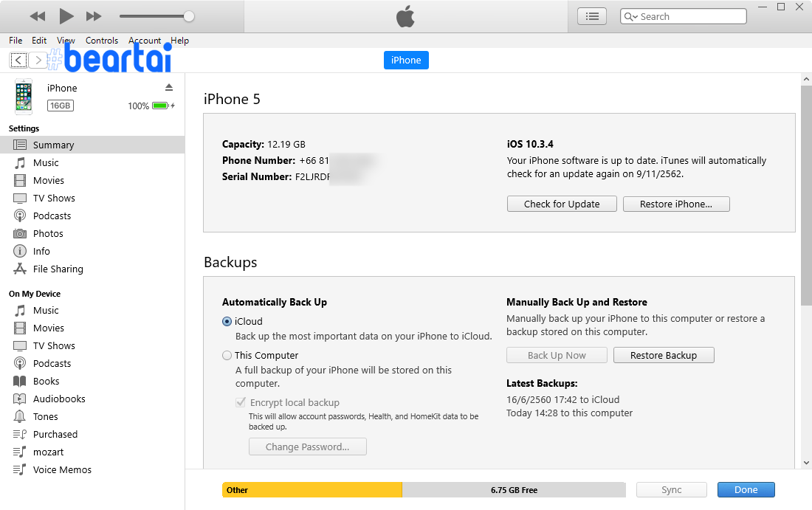The image size is (812, 510).
Task: Open Music under Settings
Action: 92,162
